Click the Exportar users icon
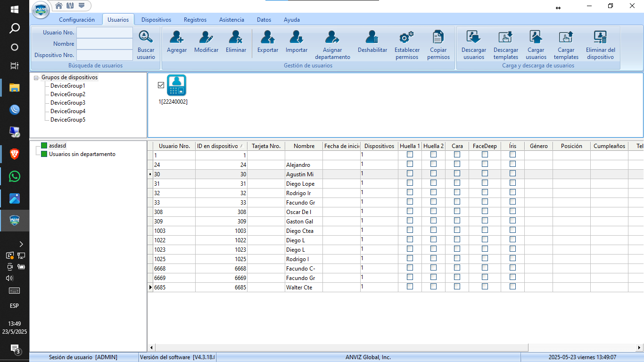Image resolution: width=644 pixels, height=362 pixels. tap(268, 37)
